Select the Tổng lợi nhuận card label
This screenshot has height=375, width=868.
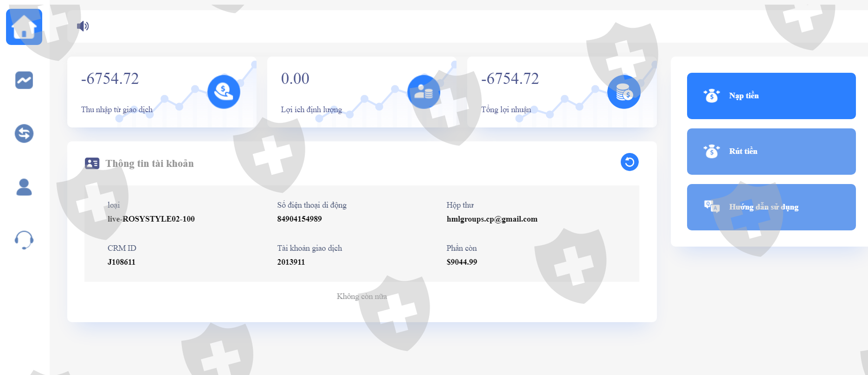[506, 109]
